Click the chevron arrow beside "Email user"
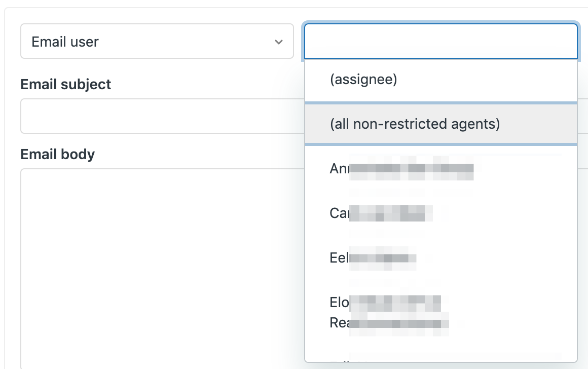 (x=278, y=42)
